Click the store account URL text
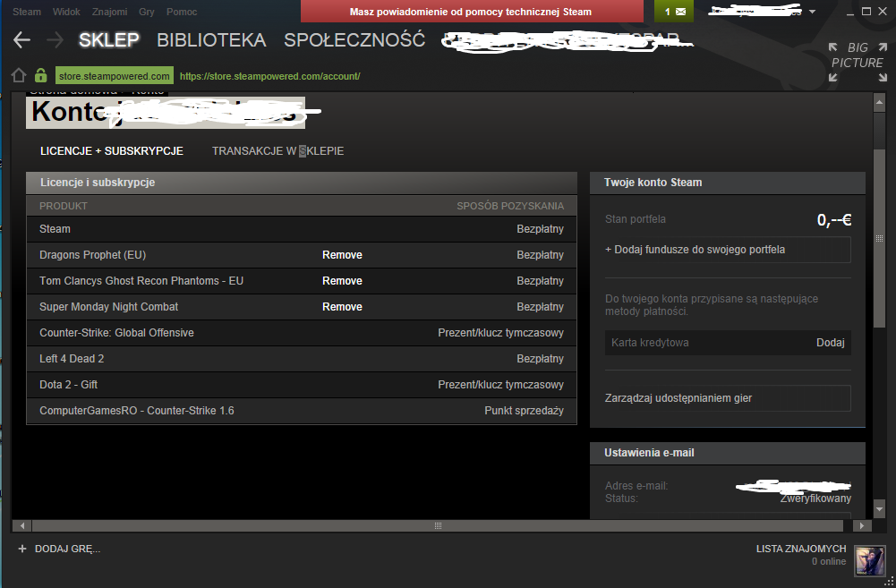Viewport: 896px width, 588px height. coord(269,76)
